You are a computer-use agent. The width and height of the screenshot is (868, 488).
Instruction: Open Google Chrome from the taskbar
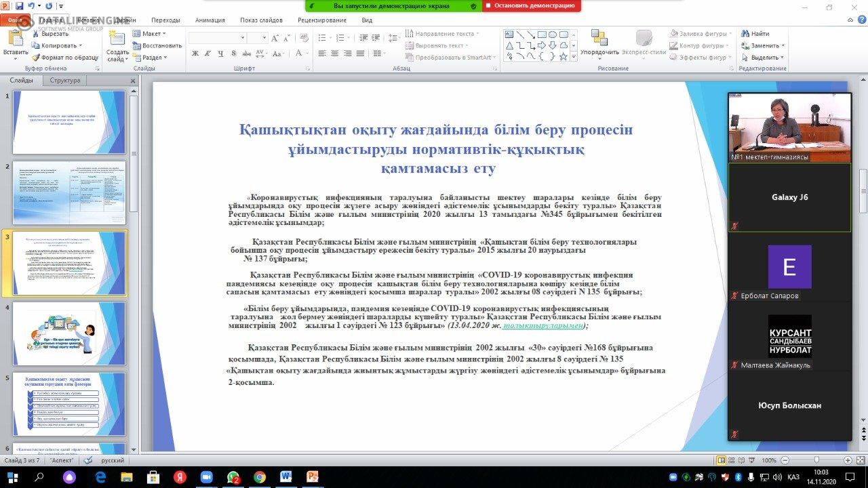click(259, 477)
